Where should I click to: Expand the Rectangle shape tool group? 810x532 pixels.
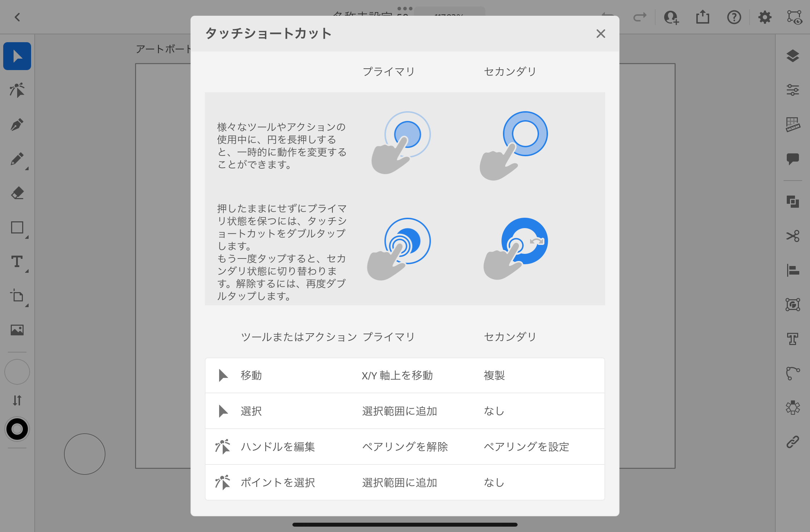[x=27, y=237]
